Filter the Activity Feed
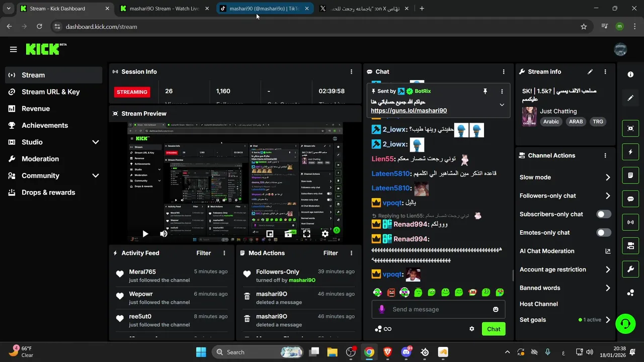The image size is (644, 362). 204,253
